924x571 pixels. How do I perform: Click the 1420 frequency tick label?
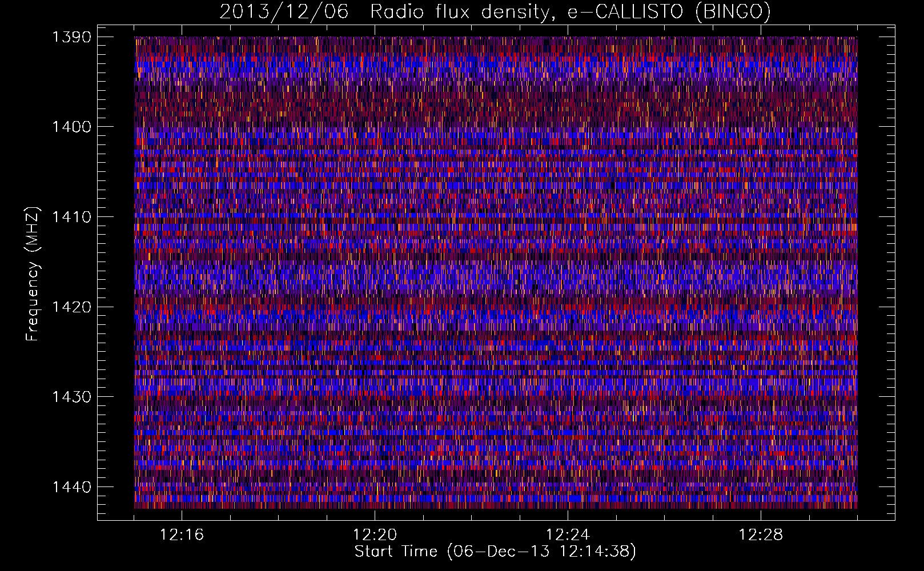[72, 307]
